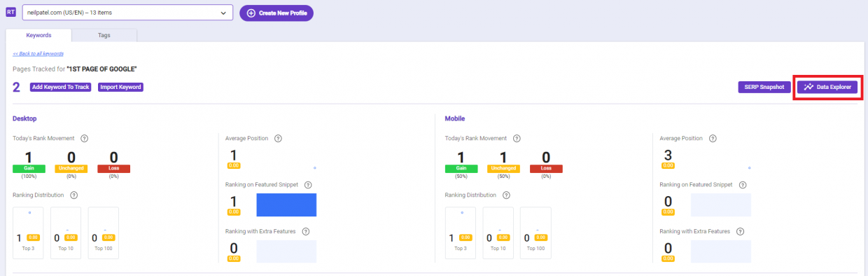This screenshot has width=868, height=276.
Task: Open help for Mobile Average Position
Action: 713,139
